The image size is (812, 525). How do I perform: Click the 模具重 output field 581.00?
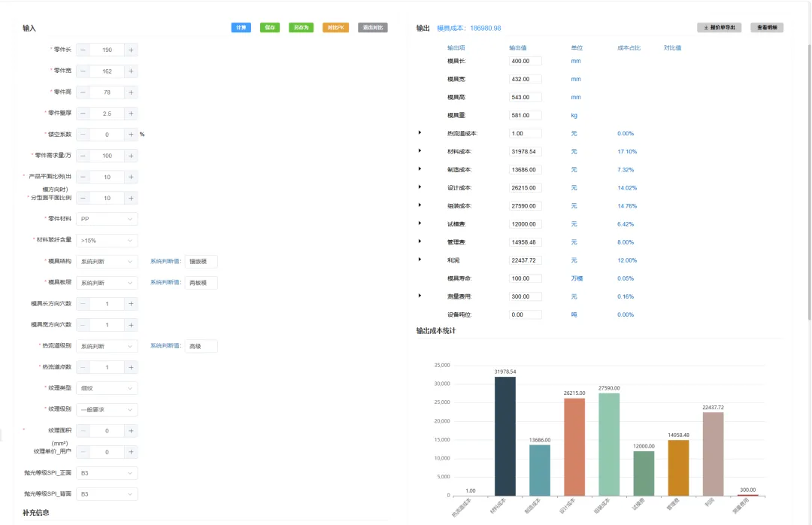click(x=525, y=116)
